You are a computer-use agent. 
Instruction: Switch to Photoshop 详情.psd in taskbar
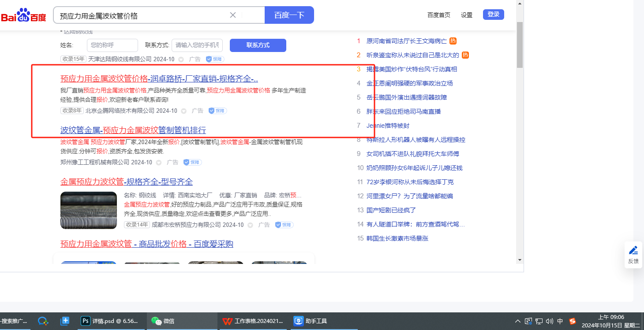pyautogui.click(x=110, y=321)
